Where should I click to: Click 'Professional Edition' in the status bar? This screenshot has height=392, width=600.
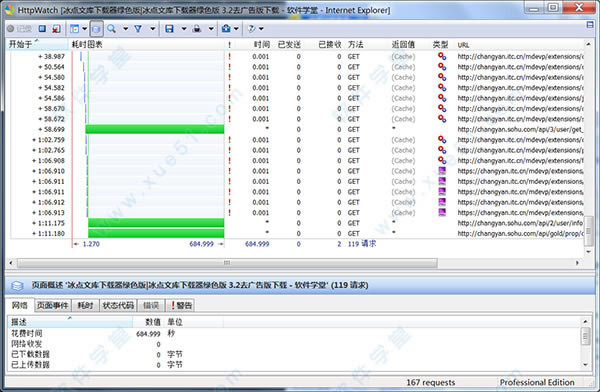point(537,382)
